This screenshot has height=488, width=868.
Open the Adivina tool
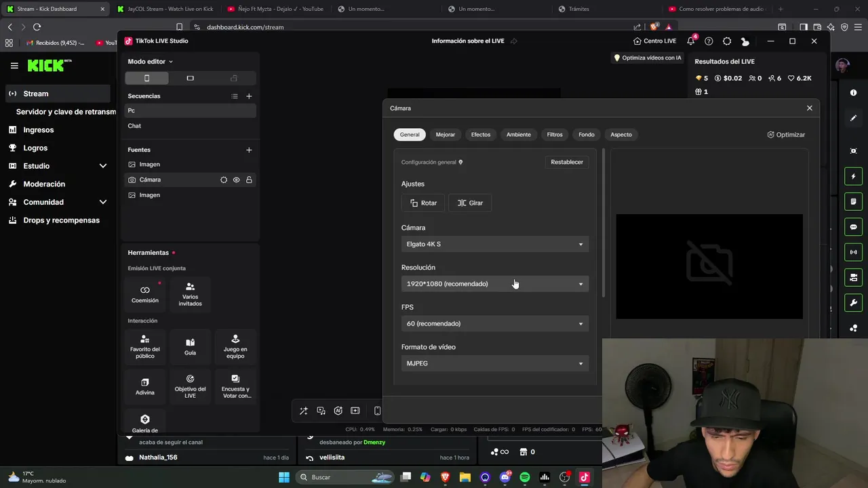(x=145, y=386)
